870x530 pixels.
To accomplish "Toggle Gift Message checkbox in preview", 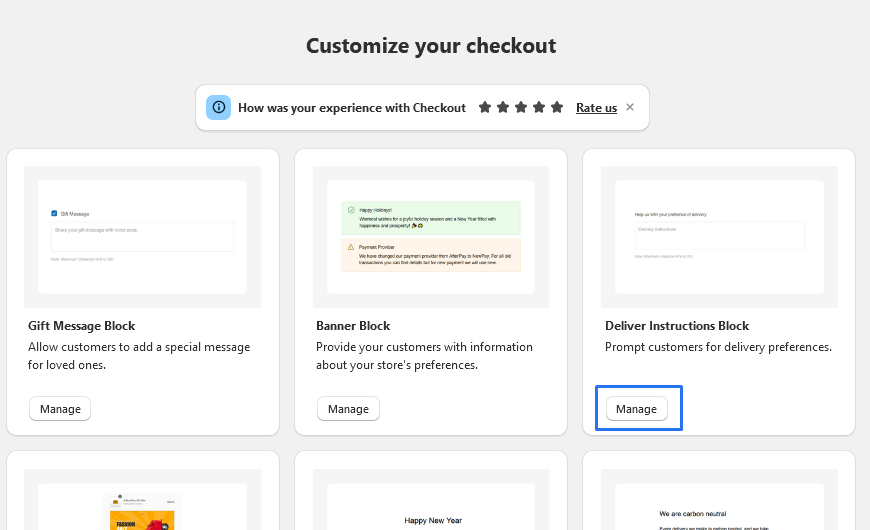I will coord(54,213).
